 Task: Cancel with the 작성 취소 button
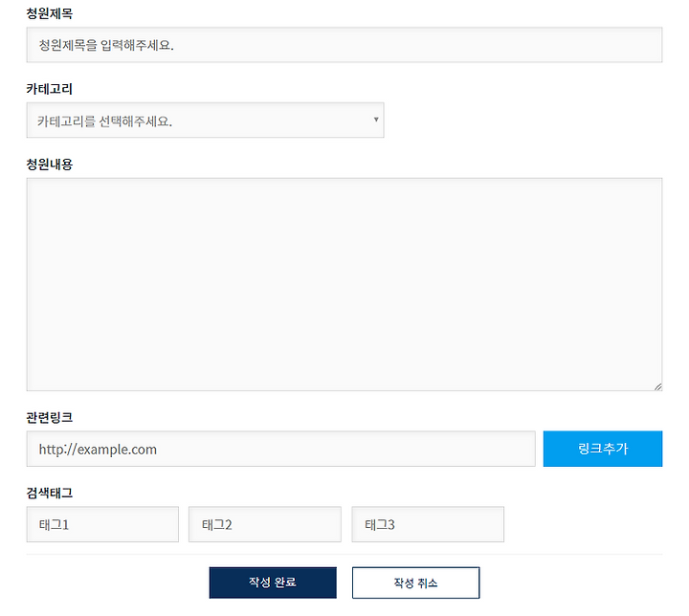pyautogui.click(x=415, y=583)
